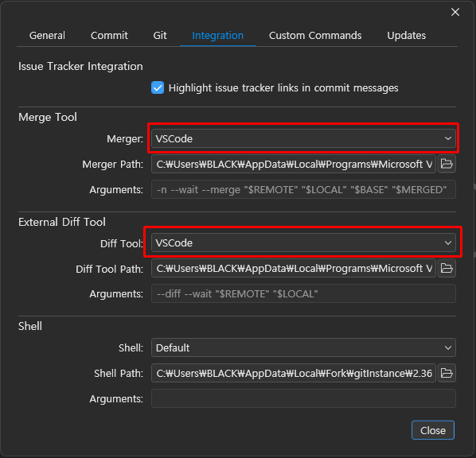Open the Updates tab

(406, 36)
